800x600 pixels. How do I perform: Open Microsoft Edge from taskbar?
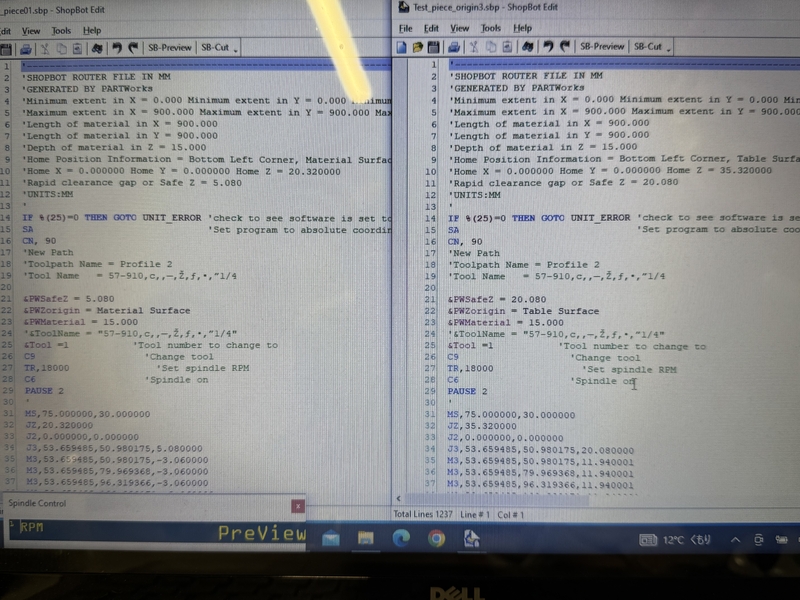click(x=401, y=539)
